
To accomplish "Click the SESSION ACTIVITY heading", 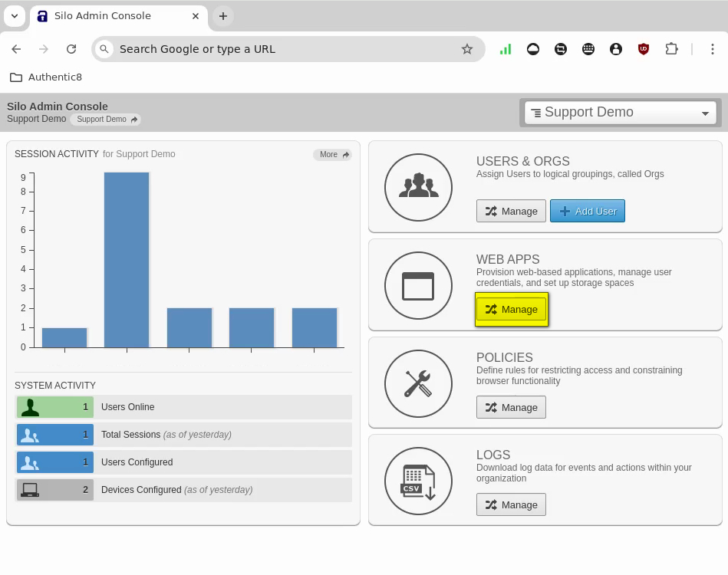I will [x=57, y=154].
